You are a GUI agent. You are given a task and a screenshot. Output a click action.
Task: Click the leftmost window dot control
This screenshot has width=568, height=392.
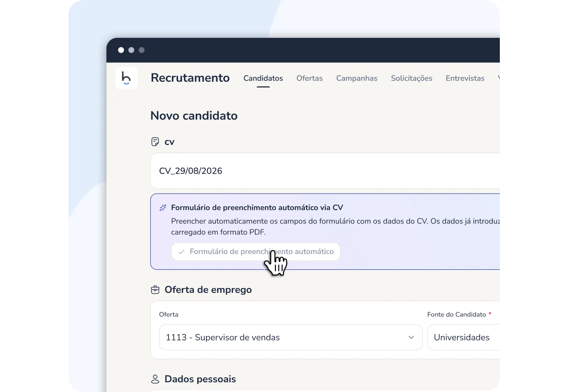(121, 50)
